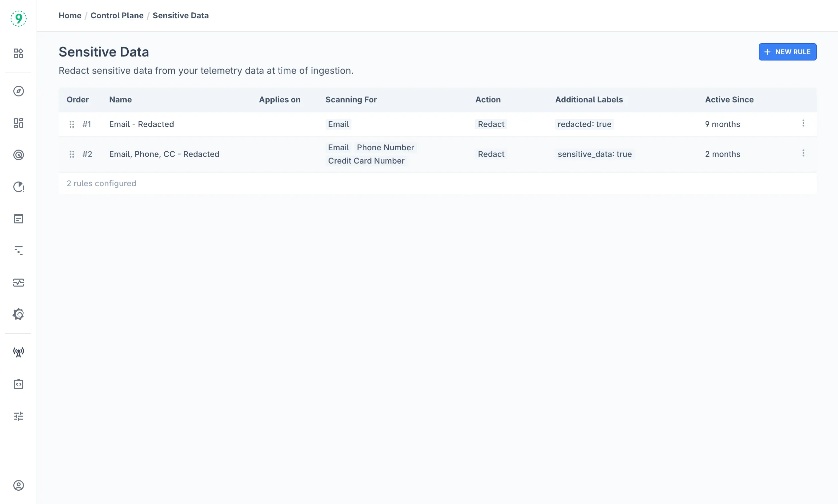Click the Last9 logo icon
Viewport: 838px width, 504px height.
18,18
